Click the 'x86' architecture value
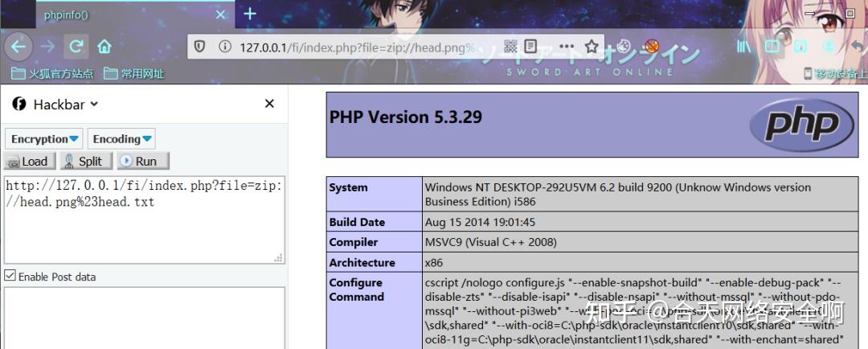Screen dimensions: 868x349 click(434, 262)
